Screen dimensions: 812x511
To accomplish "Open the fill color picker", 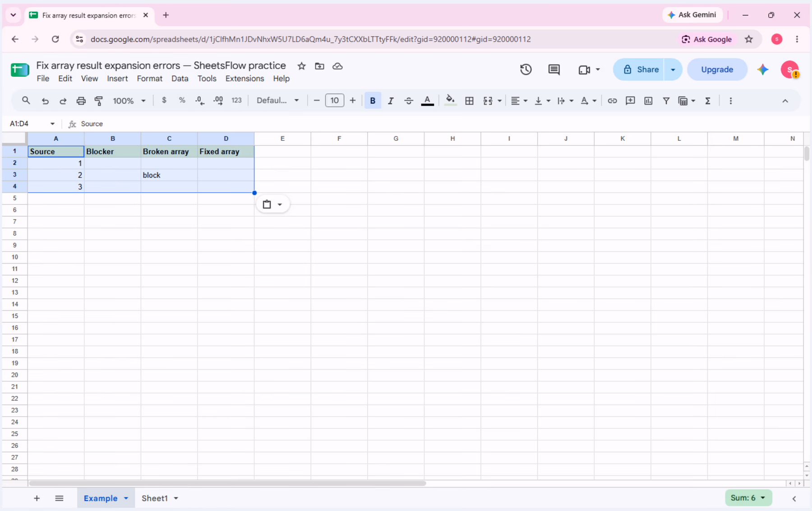I will tap(450, 101).
